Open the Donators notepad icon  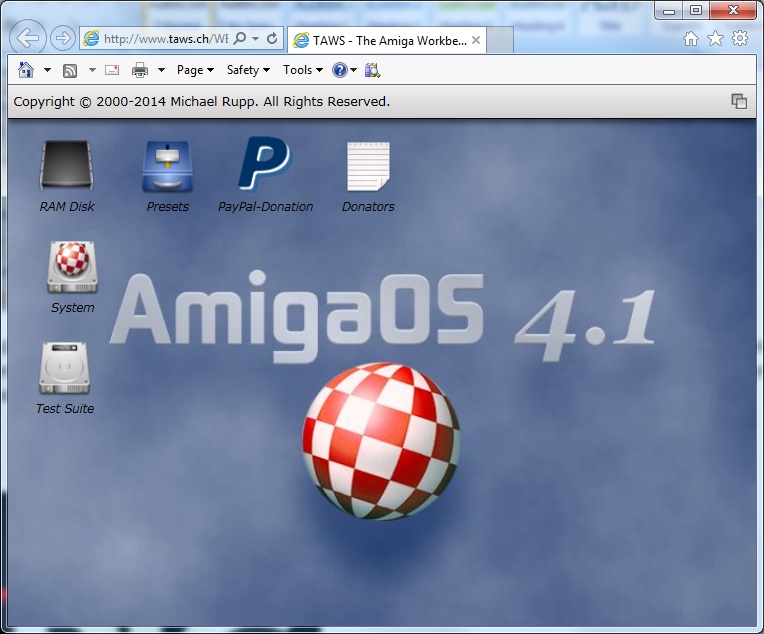coord(368,167)
